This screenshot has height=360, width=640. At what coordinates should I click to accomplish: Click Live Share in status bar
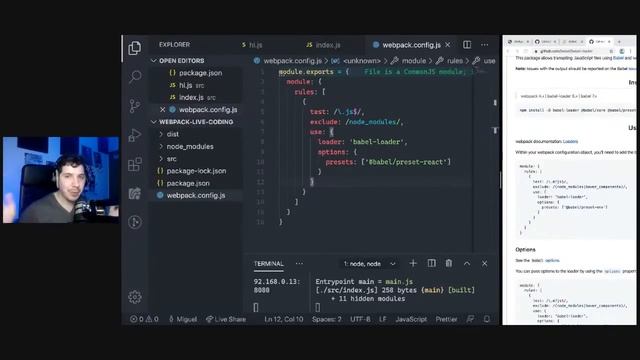pyautogui.click(x=226, y=319)
